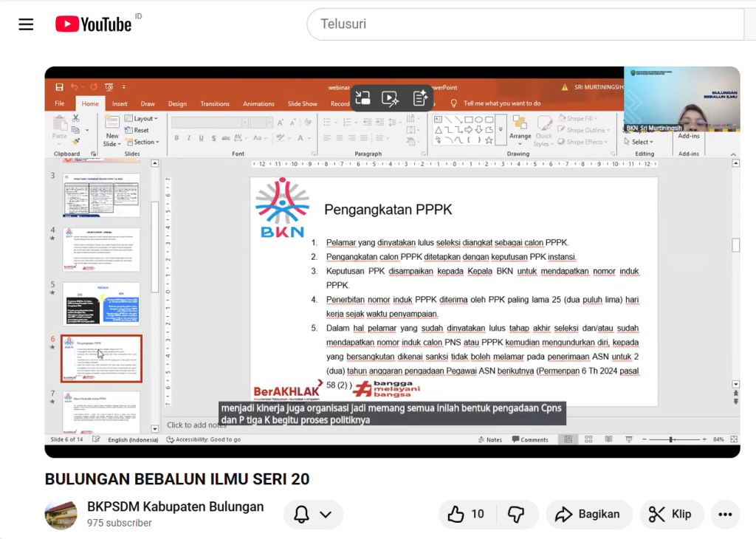This screenshot has width=756, height=539.
Task: Open the Slide Show ribbon tab
Action: 302,104
